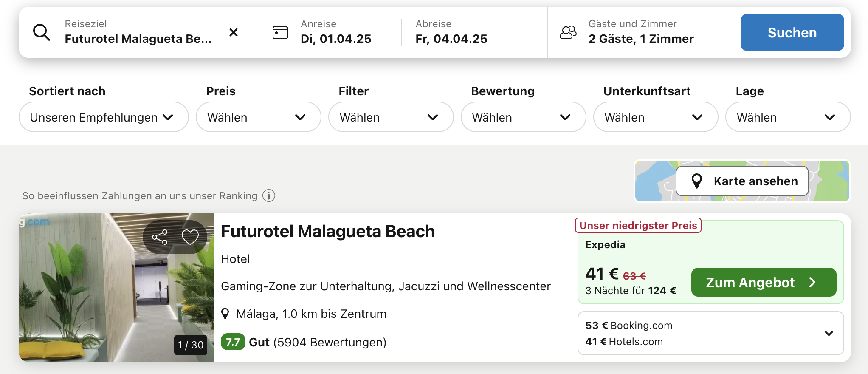This screenshot has height=374, width=868.
Task: Click the guests and rooms icon
Action: (x=568, y=32)
